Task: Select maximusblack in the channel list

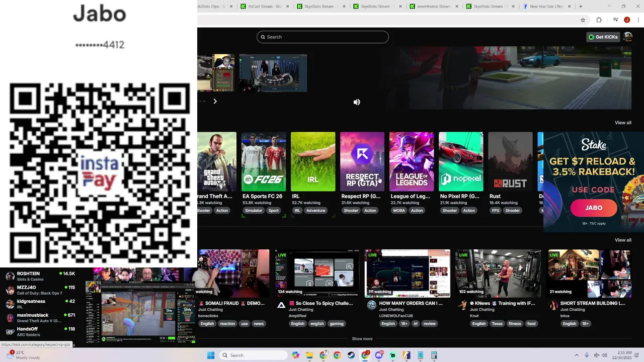Action: 40,318
